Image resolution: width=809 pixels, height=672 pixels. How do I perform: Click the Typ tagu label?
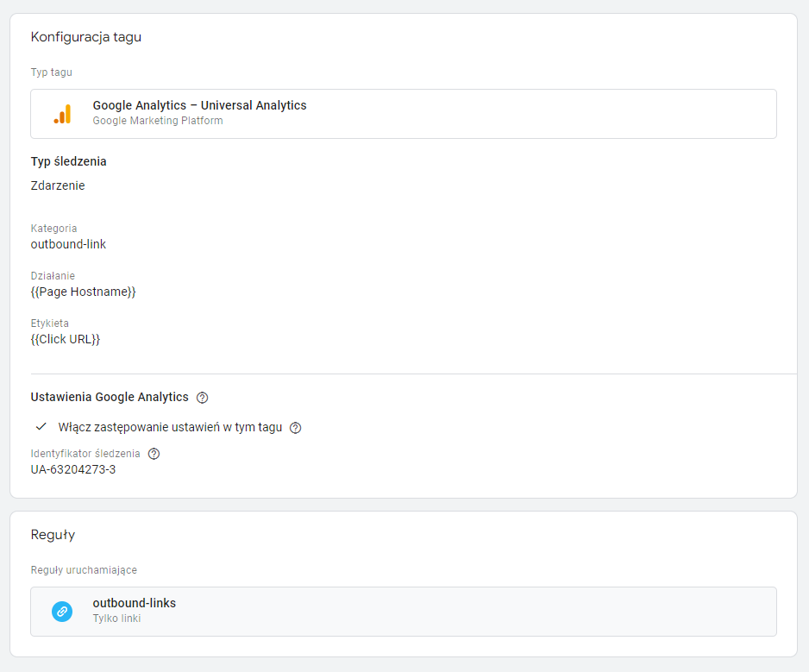coord(52,72)
